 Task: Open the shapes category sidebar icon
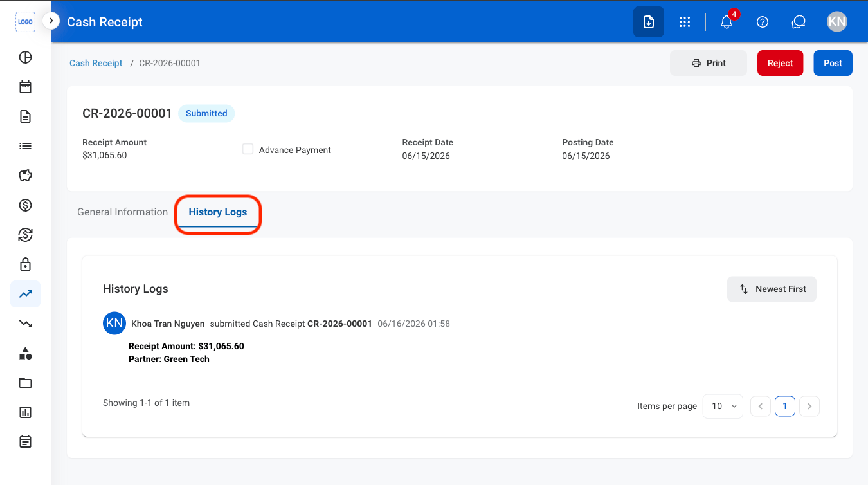[x=25, y=353]
